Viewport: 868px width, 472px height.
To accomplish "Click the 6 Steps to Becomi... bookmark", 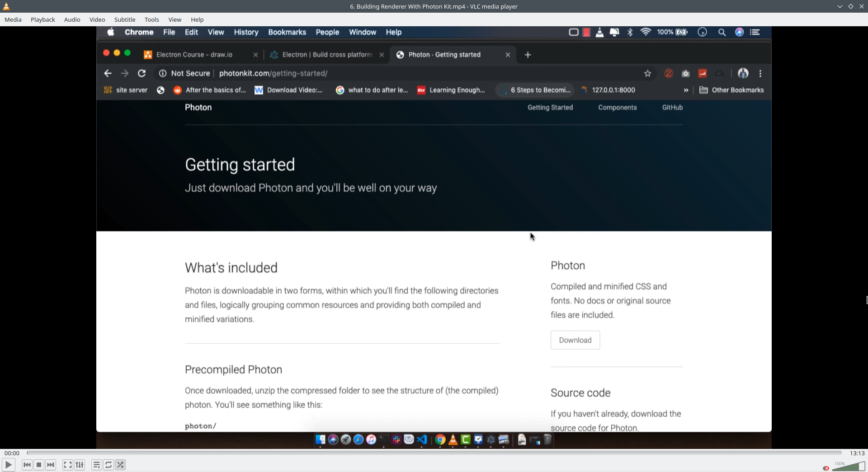I will click(x=536, y=90).
